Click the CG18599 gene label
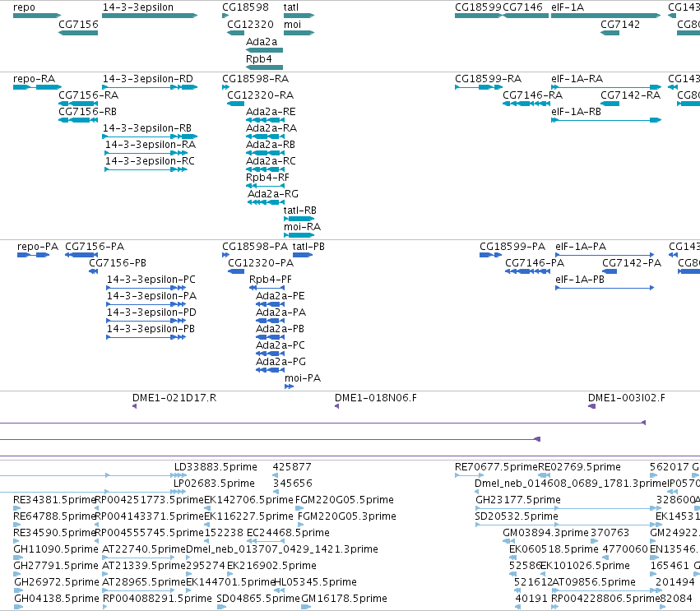Screen dimensions: 700x611 [x=478, y=7]
